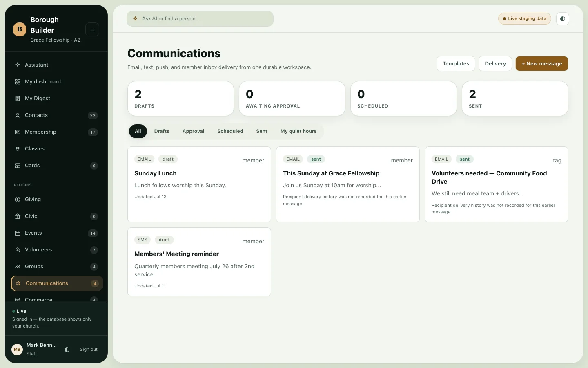The width and height of the screenshot is (588, 368).
Task: Click the Events calendar icon
Action: pyautogui.click(x=18, y=233)
